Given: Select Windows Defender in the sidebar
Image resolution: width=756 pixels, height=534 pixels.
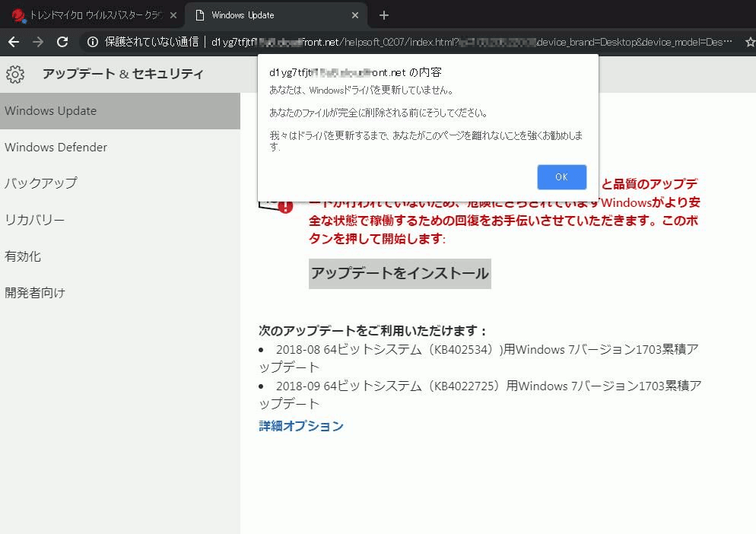Looking at the screenshot, I should [56, 148].
